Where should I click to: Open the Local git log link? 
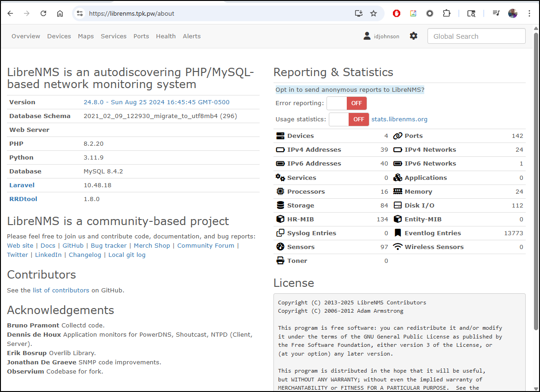tap(127, 255)
